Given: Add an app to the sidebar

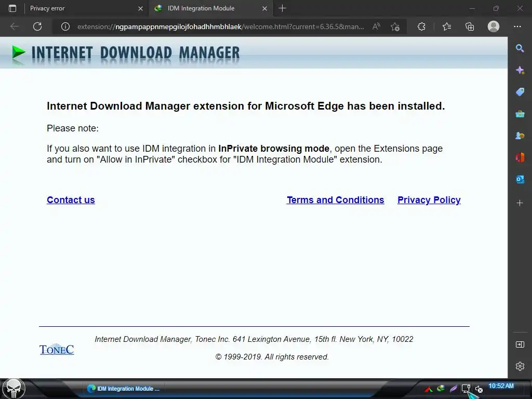Looking at the screenshot, I should click(x=520, y=203).
